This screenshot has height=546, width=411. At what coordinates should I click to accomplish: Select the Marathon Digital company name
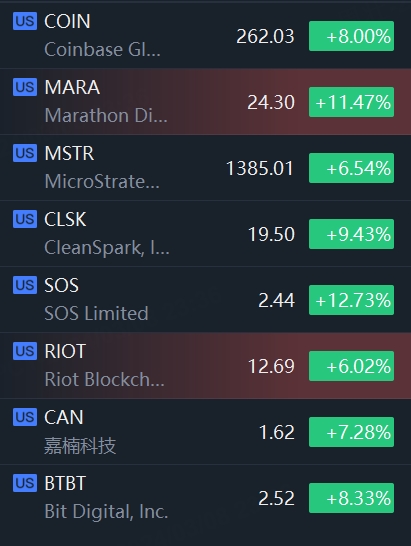click(106, 115)
